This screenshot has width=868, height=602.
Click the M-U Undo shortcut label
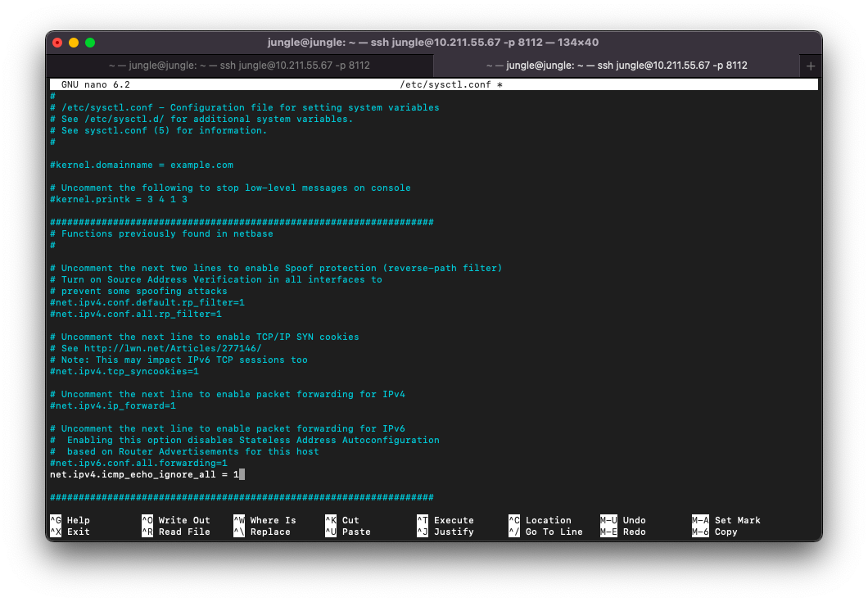coord(623,520)
